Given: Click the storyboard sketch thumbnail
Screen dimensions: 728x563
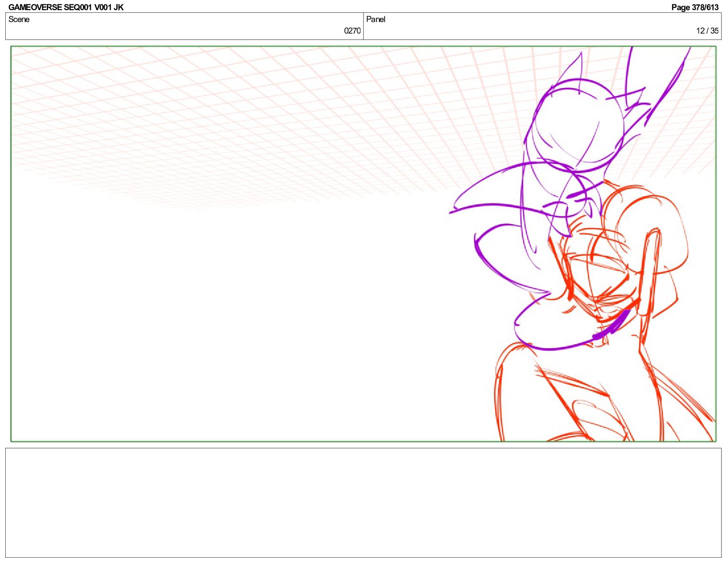Looking at the screenshot, I should coord(364,244).
